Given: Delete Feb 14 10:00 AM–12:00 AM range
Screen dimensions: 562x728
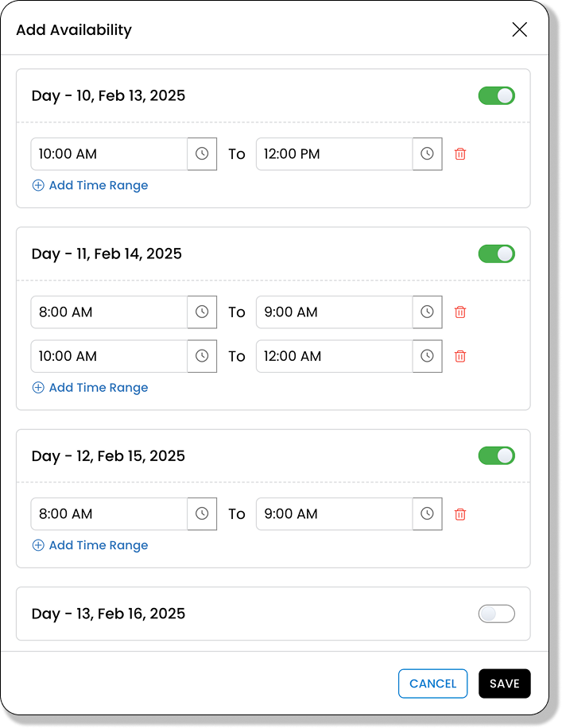Looking at the screenshot, I should tap(460, 356).
